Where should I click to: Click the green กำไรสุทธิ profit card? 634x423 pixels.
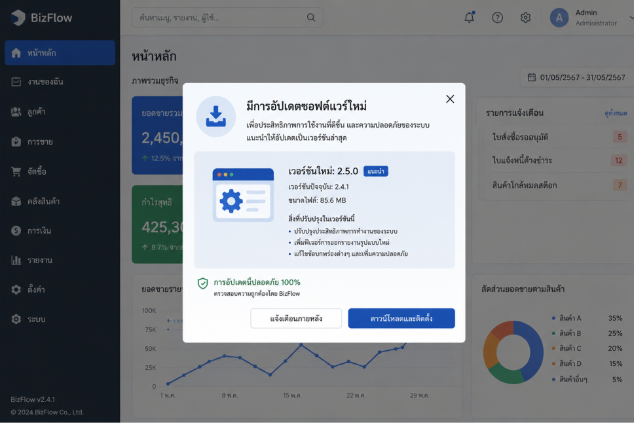point(158,224)
